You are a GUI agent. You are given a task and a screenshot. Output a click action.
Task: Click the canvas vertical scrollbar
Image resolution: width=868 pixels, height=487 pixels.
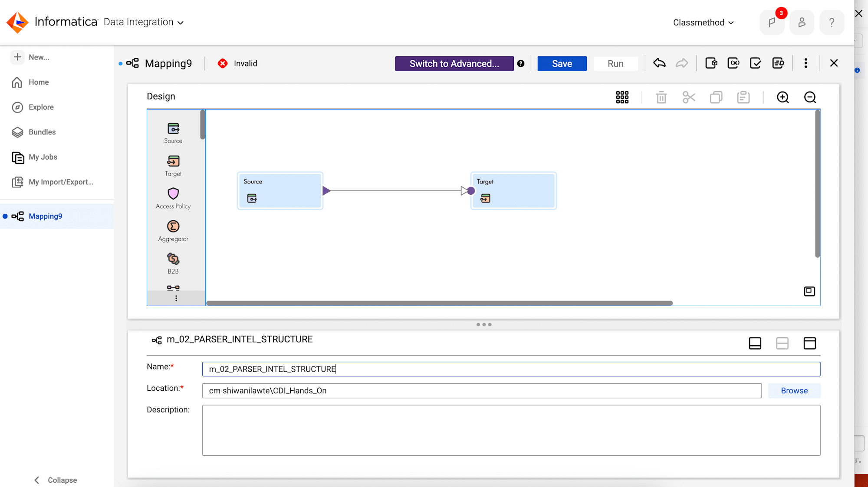tap(818, 184)
